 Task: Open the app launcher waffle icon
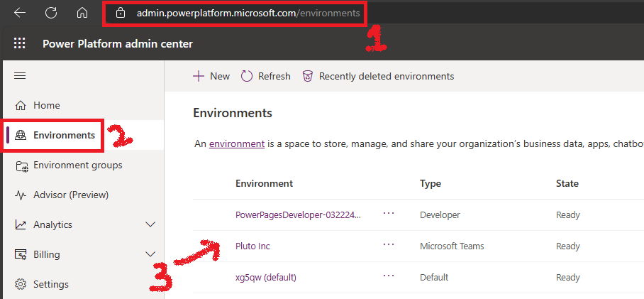pyautogui.click(x=20, y=43)
